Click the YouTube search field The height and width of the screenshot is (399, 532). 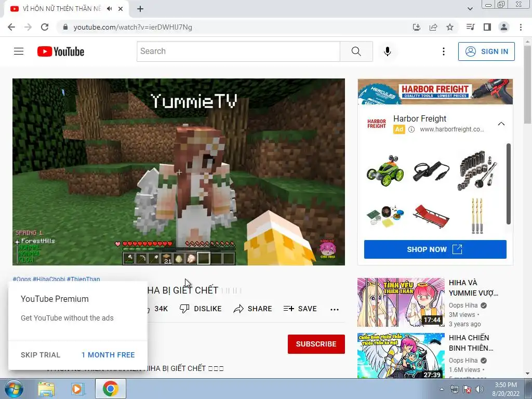(238, 51)
